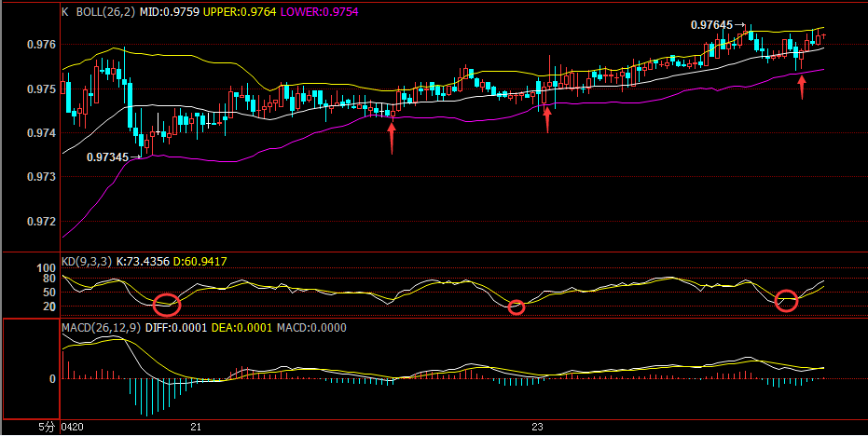Click the KD axis label 100
The image size is (868, 436).
[x=46, y=269]
